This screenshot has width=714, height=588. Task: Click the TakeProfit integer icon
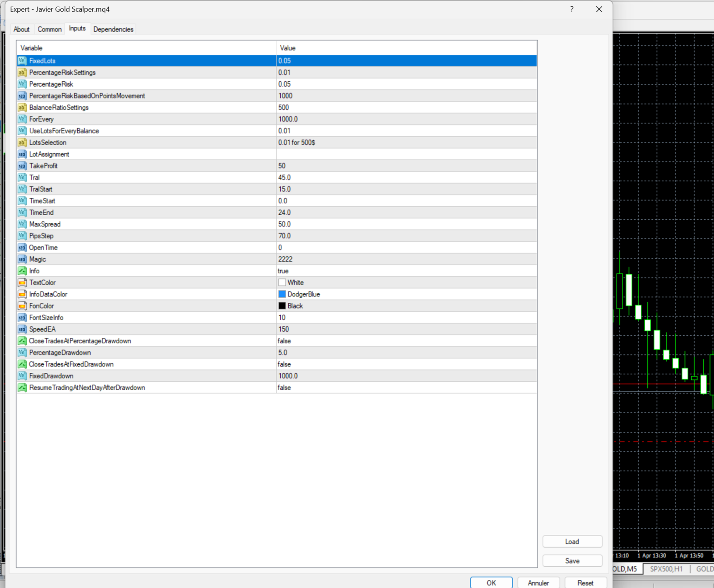click(x=22, y=166)
